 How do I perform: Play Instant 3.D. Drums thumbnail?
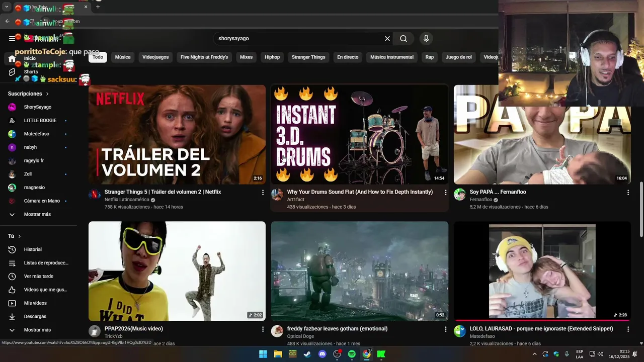[360, 134]
